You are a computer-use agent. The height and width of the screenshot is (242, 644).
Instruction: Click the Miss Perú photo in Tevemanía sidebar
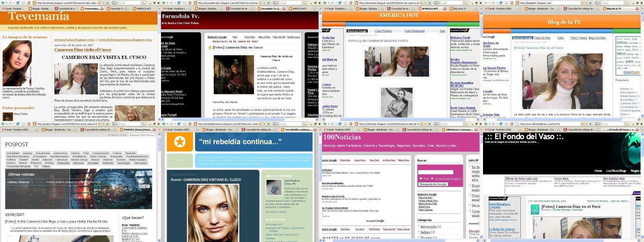click(x=17, y=63)
